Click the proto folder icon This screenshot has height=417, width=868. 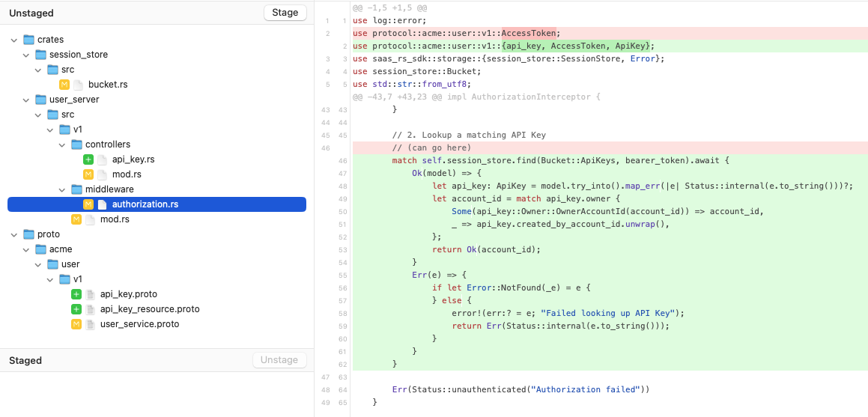pos(28,234)
